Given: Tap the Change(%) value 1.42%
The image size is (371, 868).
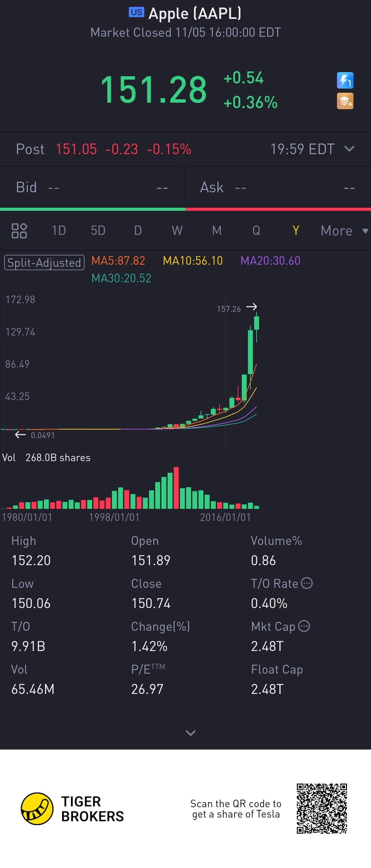Looking at the screenshot, I should (149, 646).
